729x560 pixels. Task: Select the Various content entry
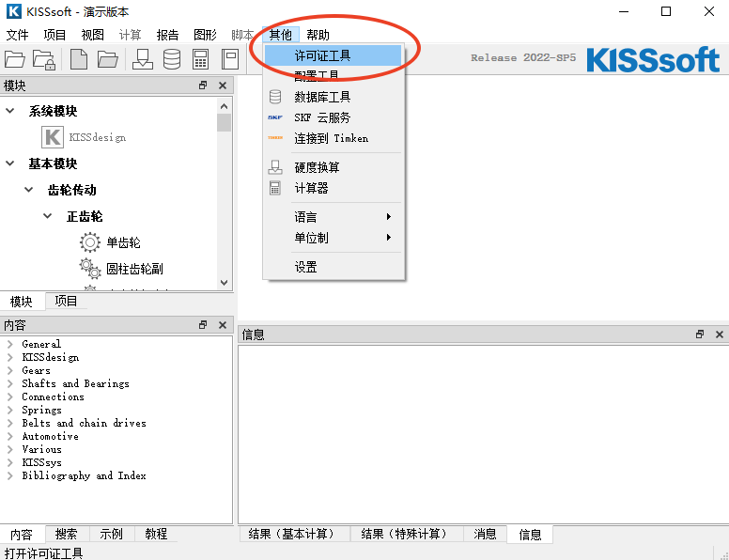click(x=42, y=449)
